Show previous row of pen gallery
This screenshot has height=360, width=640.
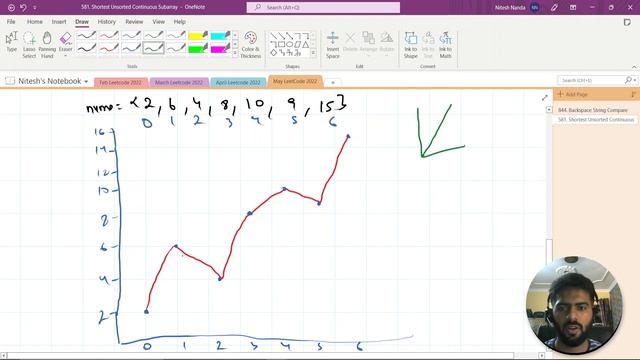pos(235,35)
